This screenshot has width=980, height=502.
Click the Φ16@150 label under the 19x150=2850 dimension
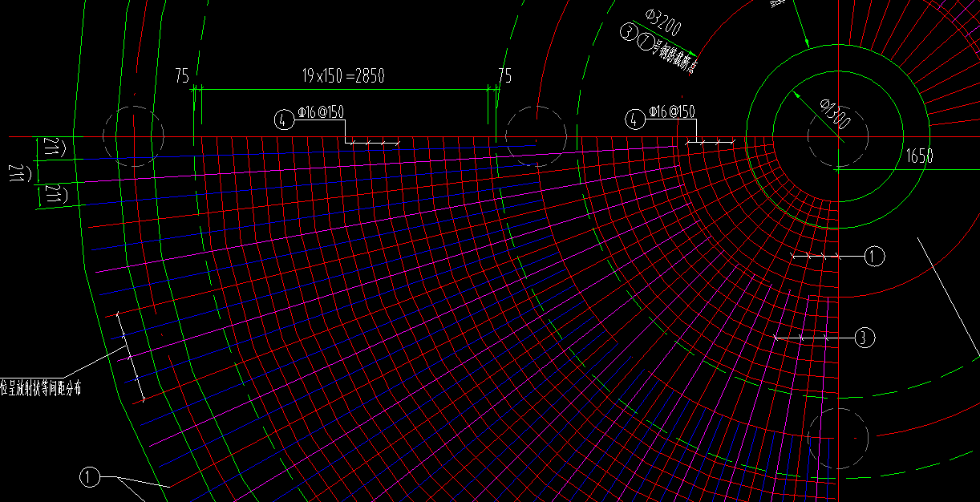(x=321, y=112)
